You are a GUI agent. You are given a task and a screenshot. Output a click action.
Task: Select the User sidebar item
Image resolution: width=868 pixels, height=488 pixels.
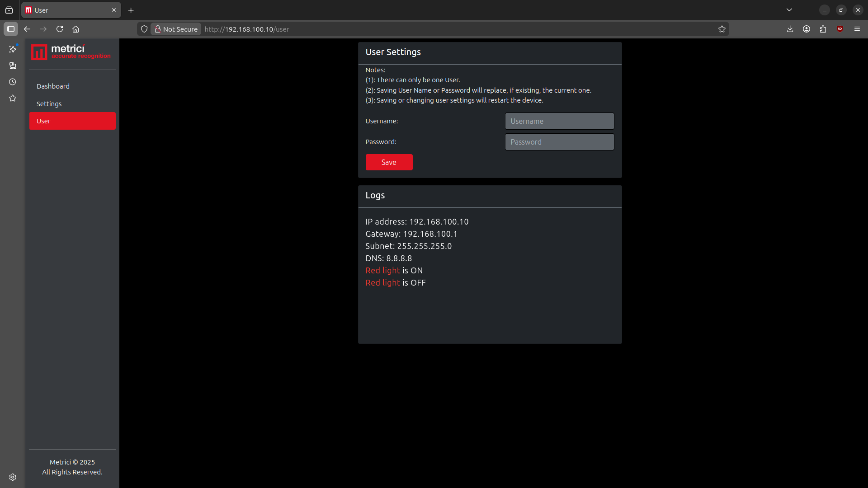(72, 121)
